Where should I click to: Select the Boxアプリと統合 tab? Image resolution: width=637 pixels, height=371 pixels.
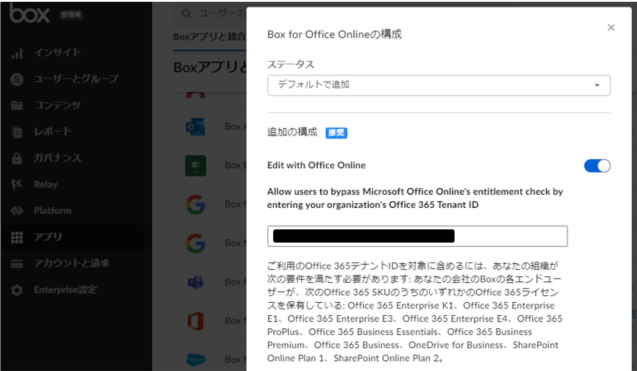210,37
